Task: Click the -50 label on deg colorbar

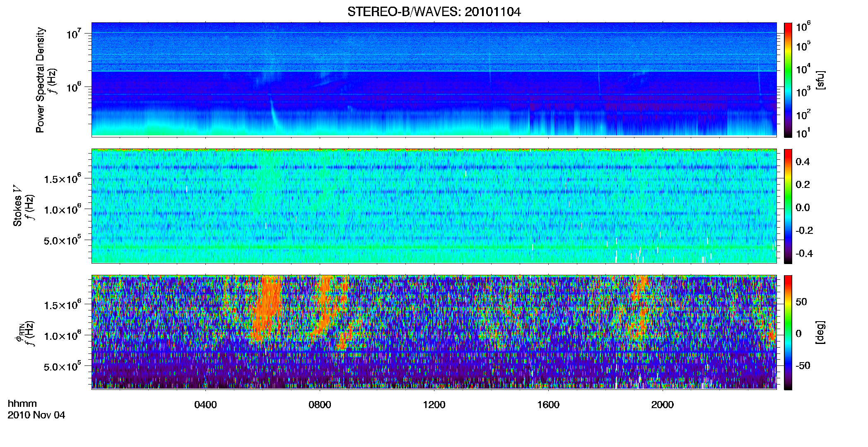Action: pyautogui.click(x=803, y=365)
